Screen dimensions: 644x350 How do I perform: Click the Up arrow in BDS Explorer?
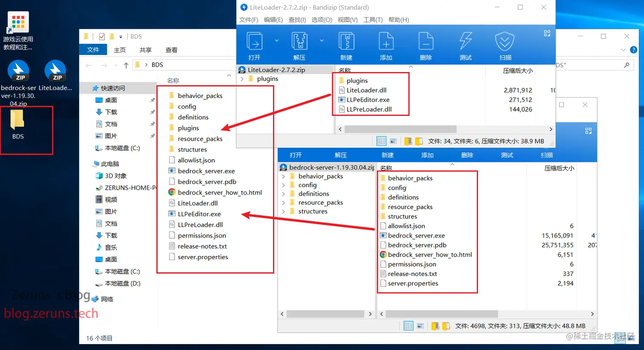(x=126, y=65)
